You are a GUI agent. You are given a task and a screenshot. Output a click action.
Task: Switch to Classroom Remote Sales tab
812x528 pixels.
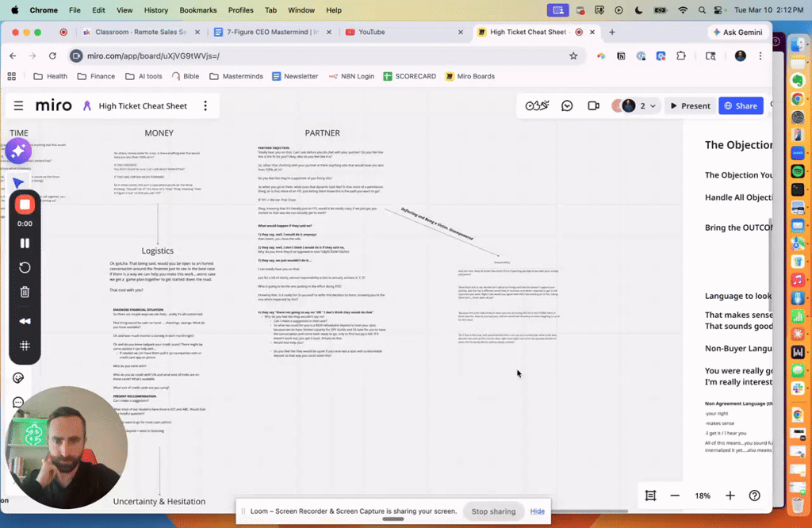coord(141,32)
